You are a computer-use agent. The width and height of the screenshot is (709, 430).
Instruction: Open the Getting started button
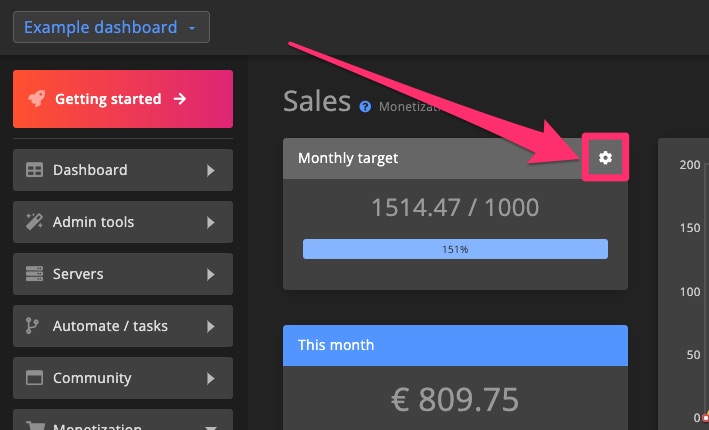123,99
